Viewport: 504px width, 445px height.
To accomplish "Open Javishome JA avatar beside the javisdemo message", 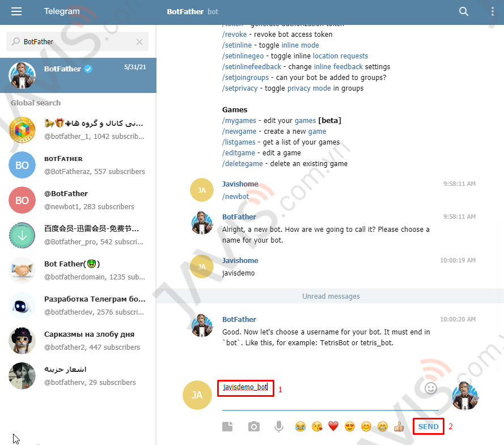I will pos(202,266).
